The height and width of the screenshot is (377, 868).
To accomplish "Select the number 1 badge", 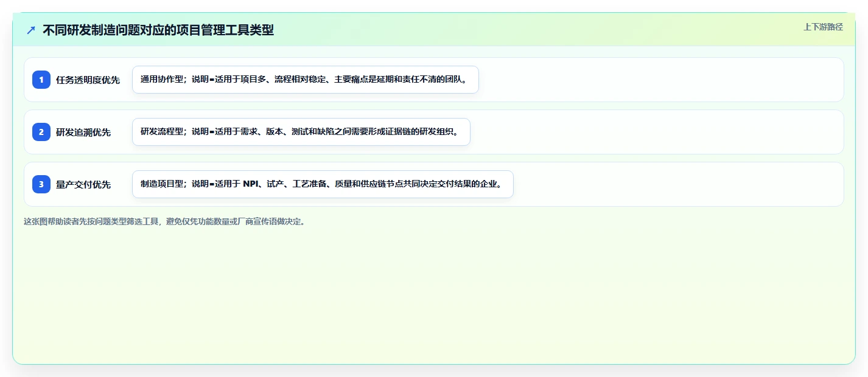I will click(41, 80).
